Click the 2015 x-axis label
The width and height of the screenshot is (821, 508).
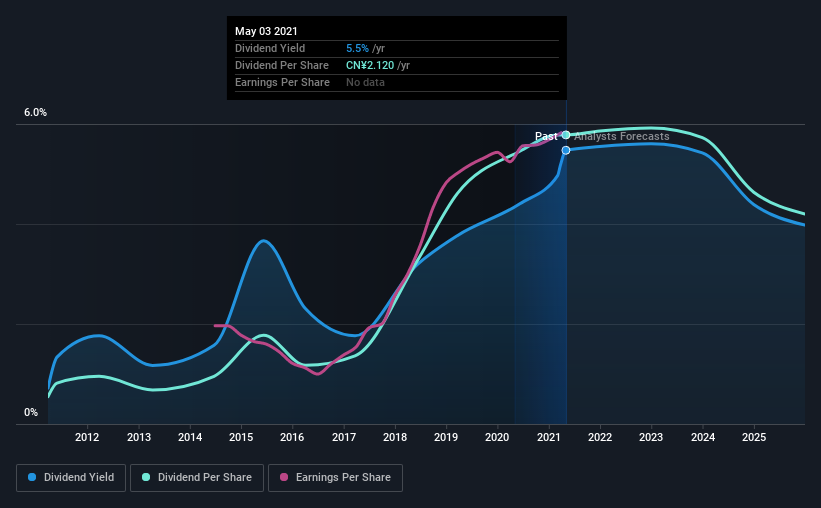coord(241,437)
